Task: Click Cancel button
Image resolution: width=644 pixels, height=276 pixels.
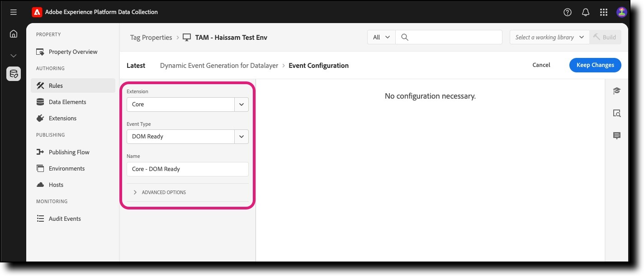Action: 541,65
